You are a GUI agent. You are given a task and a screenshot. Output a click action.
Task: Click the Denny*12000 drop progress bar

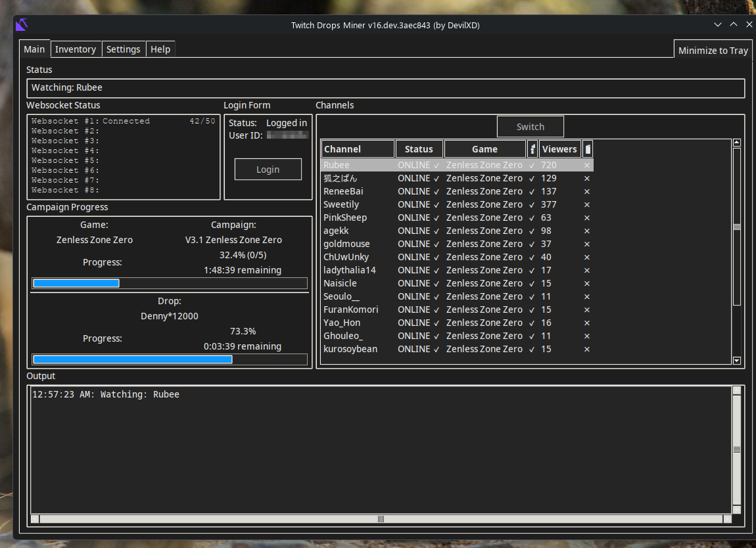170,359
